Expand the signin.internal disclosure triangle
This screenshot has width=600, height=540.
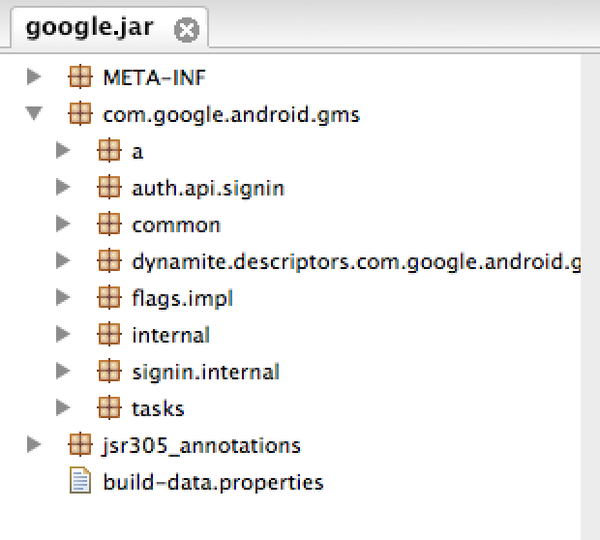pyautogui.click(x=63, y=371)
